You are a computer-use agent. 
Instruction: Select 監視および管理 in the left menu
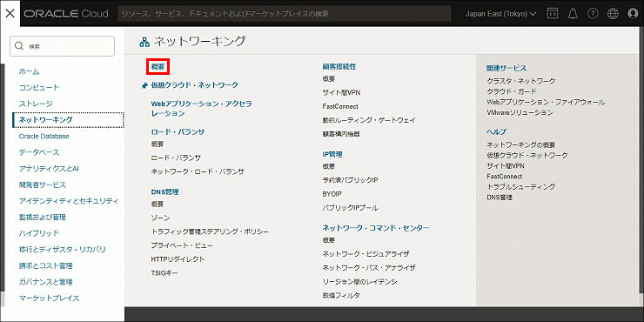(43, 217)
